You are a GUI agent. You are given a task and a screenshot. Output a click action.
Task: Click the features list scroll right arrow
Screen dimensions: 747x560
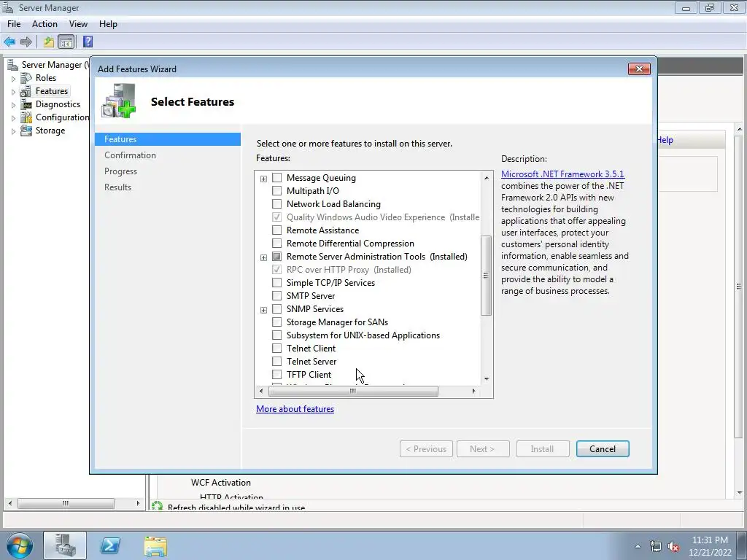point(473,391)
